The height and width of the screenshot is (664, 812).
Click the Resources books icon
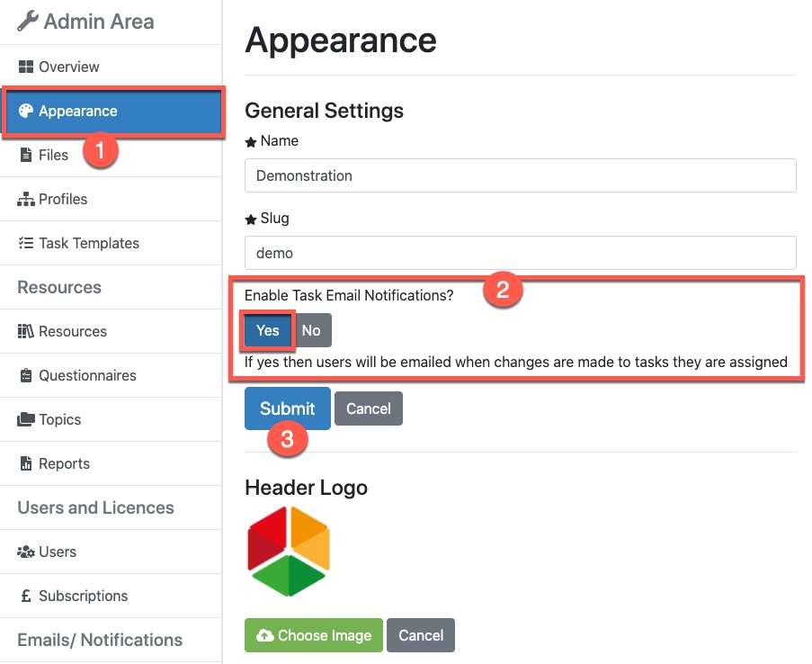pyautogui.click(x=25, y=331)
